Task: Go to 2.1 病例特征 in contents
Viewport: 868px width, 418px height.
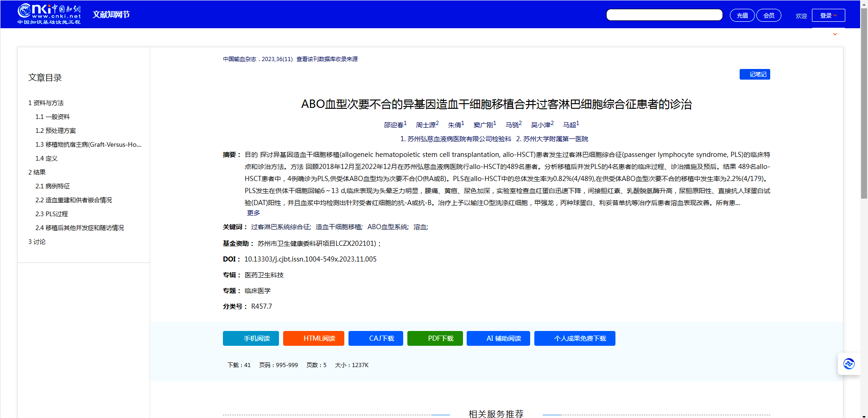Action: [x=52, y=186]
